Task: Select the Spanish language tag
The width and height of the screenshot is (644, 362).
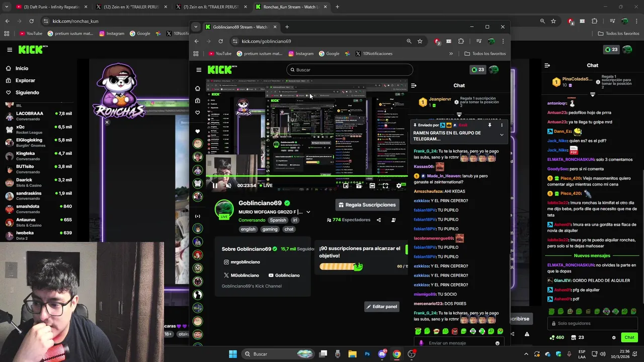Action: point(278,220)
